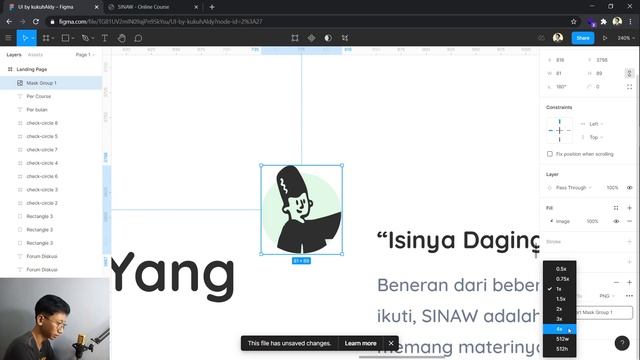Switch to the Assets tab
Screen dimensions: 640x360
click(x=35, y=55)
